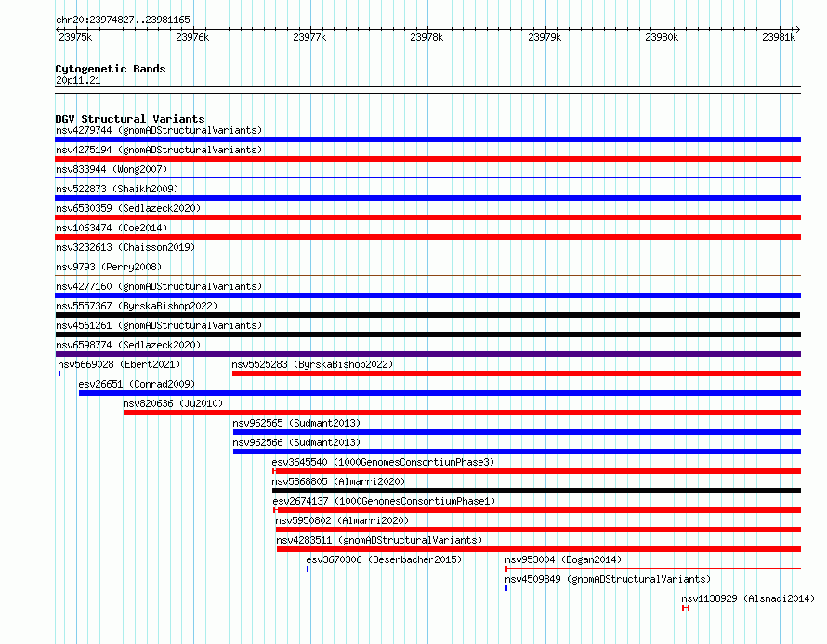Click the 23978k ruler tick label
The height and width of the screenshot is (644, 827).
point(427,37)
